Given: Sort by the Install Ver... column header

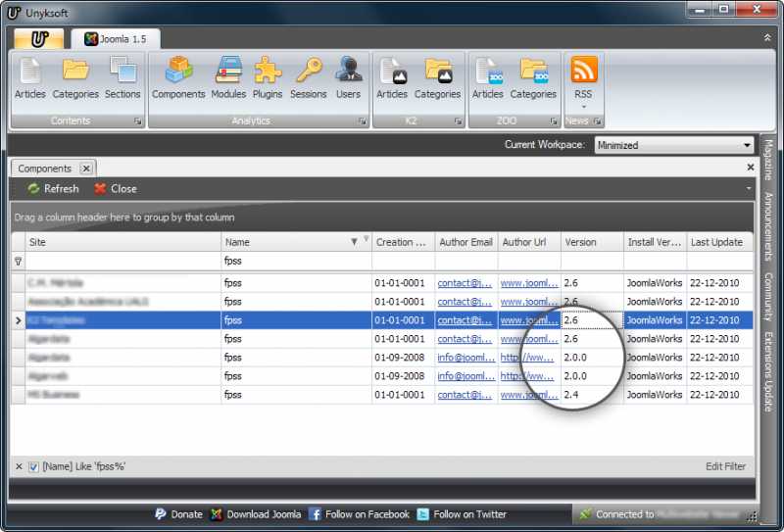Looking at the screenshot, I should coord(655,242).
